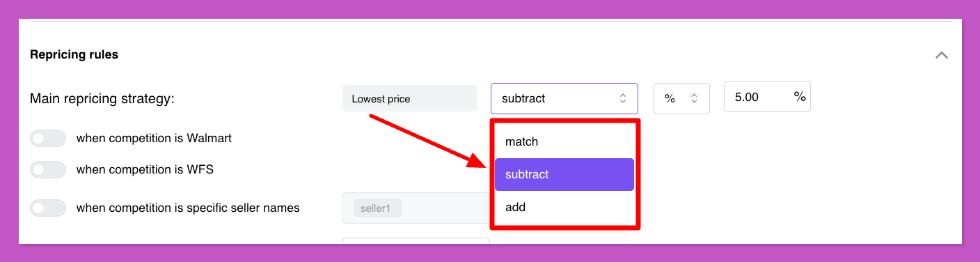
Task: Click the Main repricing strategy label
Action: [x=102, y=99]
